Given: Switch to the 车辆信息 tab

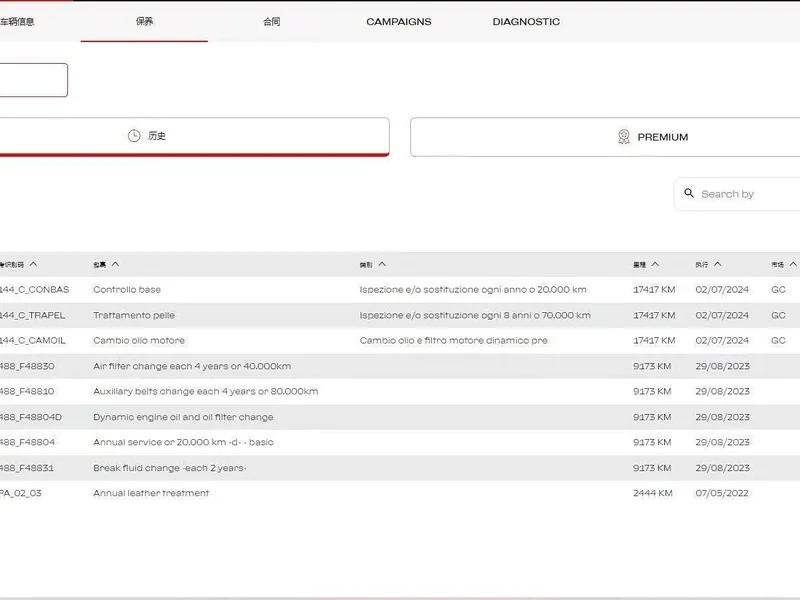Looking at the screenshot, I should click(x=17, y=21).
